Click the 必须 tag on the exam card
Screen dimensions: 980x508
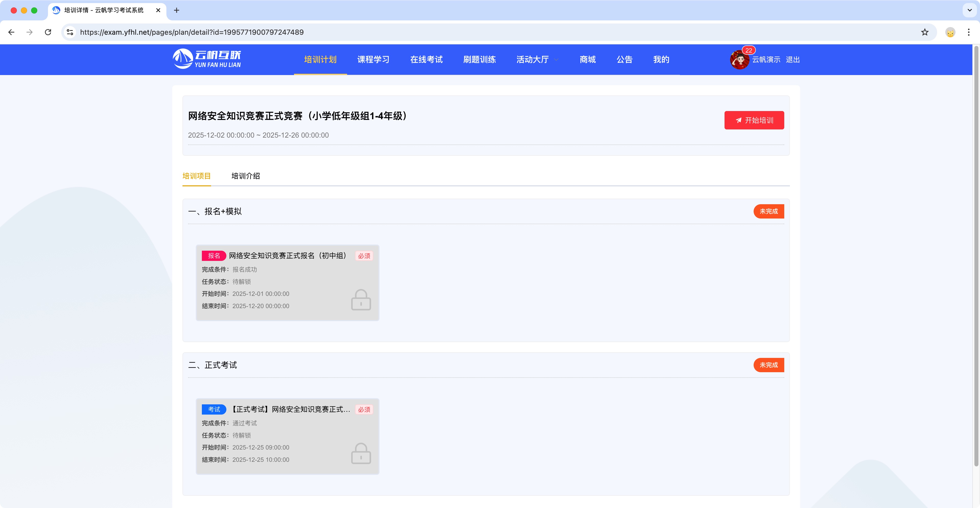(364, 410)
